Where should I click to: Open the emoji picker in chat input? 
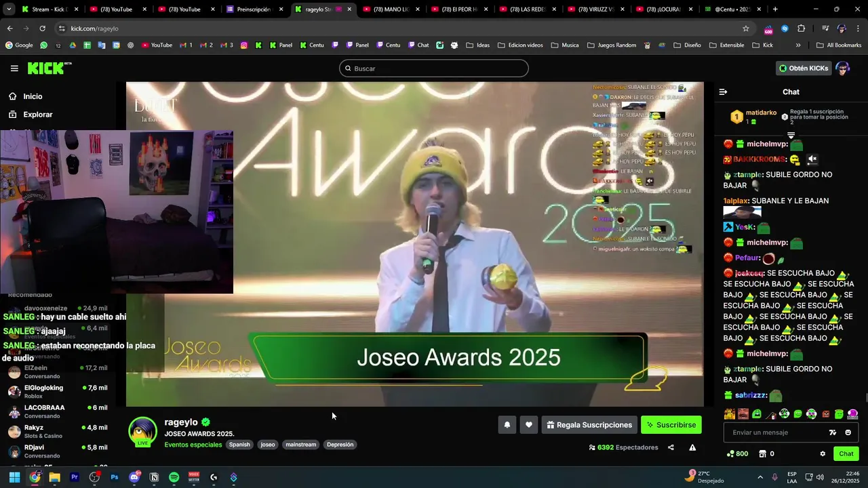tap(848, 432)
